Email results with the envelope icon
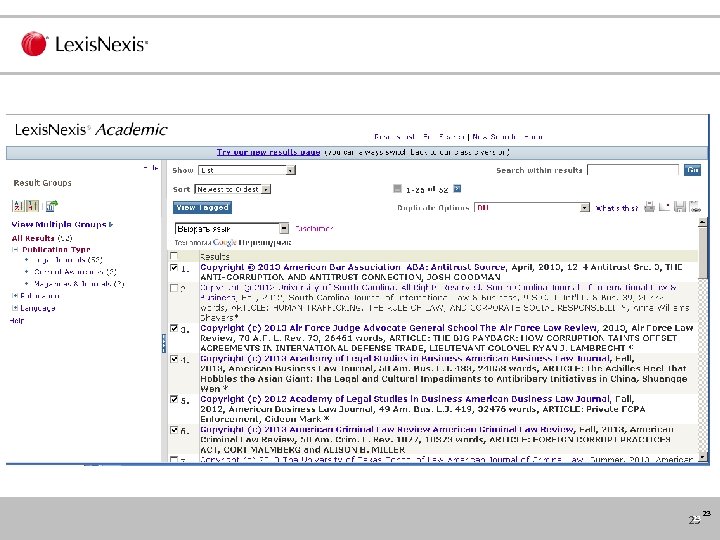The width and height of the screenshot is (720, 540). coord(664,207)
